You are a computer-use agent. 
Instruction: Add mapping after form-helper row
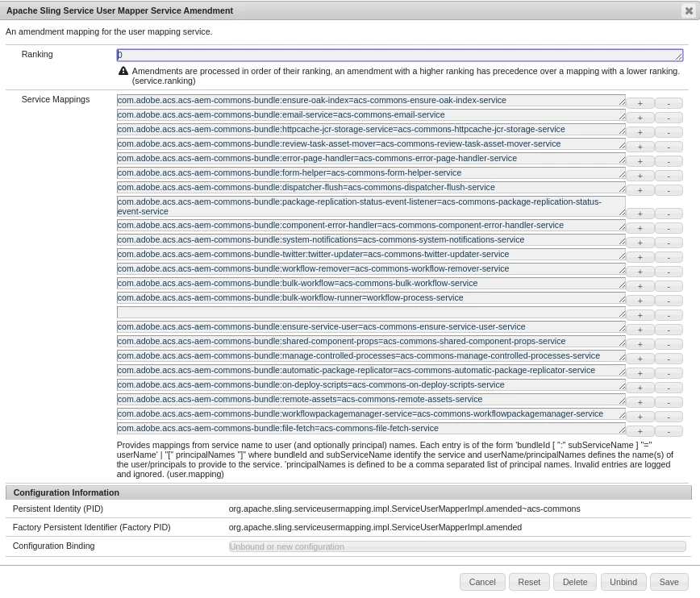[640, 176]
